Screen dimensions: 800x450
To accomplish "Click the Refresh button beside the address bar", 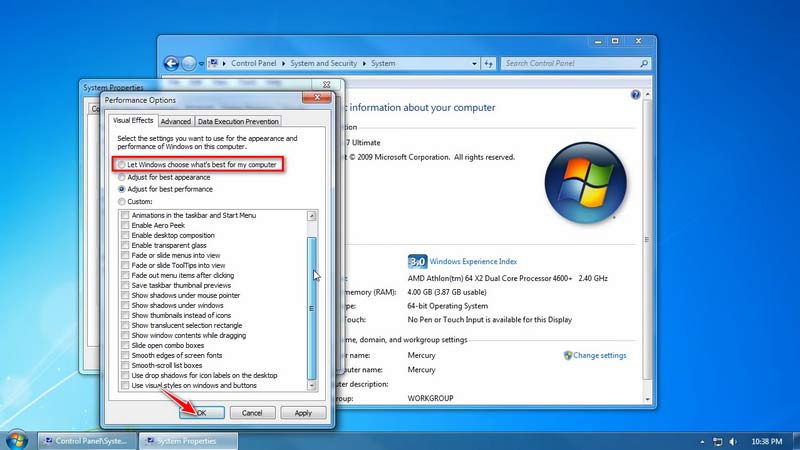I will coord(489,63).
